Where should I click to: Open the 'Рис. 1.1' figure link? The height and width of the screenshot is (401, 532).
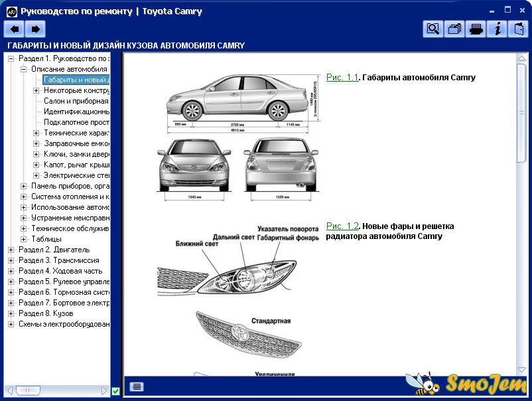342,78
